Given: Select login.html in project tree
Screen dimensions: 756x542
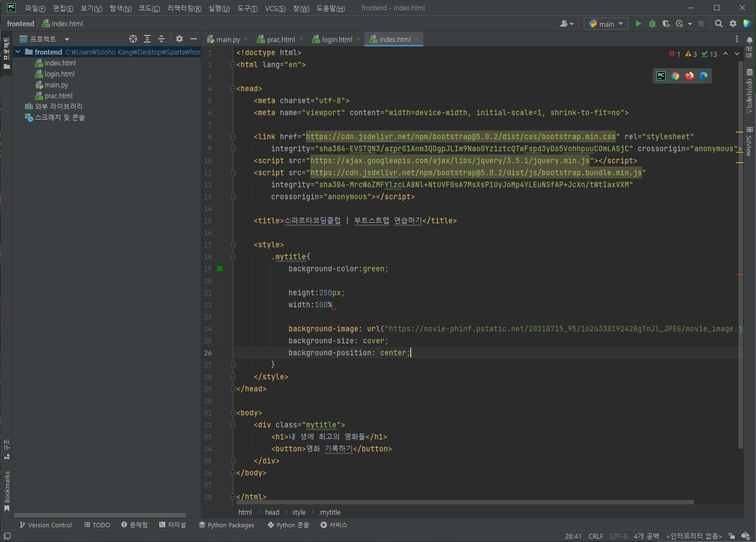Looking at the screenshot, I should [59, 74].
